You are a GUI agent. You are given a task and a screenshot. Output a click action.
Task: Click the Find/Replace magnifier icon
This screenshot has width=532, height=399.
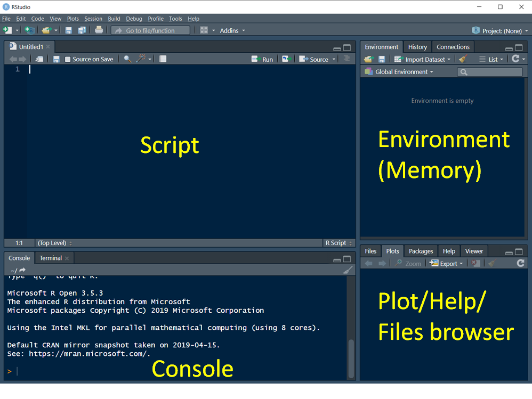coord(127,59)
